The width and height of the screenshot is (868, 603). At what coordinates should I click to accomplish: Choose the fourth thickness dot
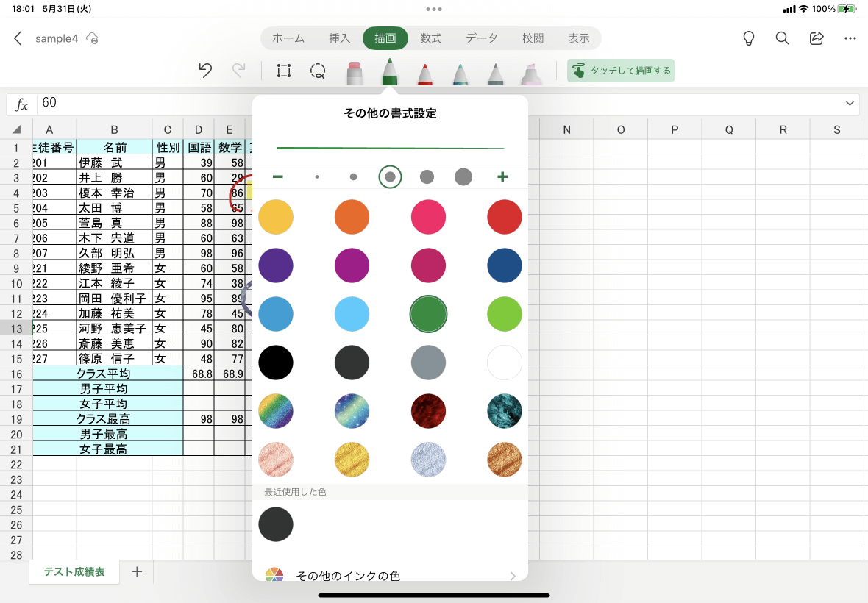427,177
